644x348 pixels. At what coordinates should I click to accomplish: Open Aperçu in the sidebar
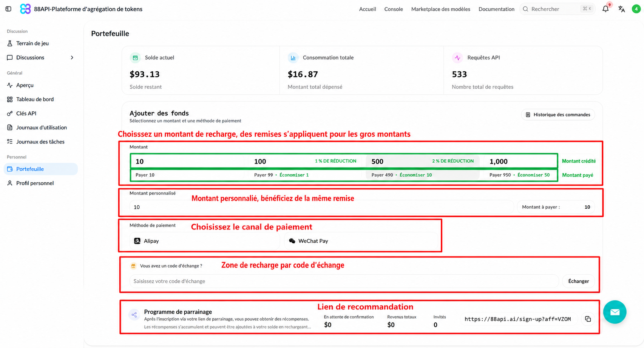click(41, 85)
